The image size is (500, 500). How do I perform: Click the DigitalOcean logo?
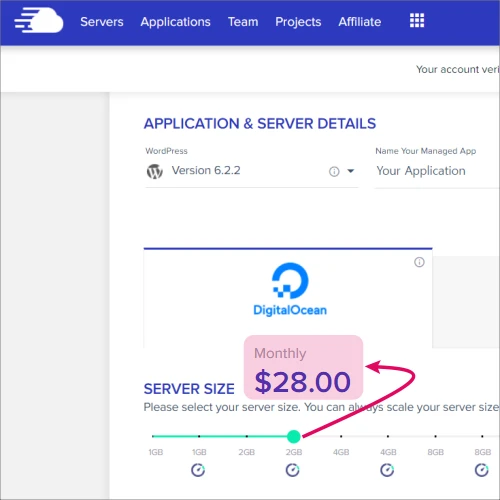tap(290, 289)
